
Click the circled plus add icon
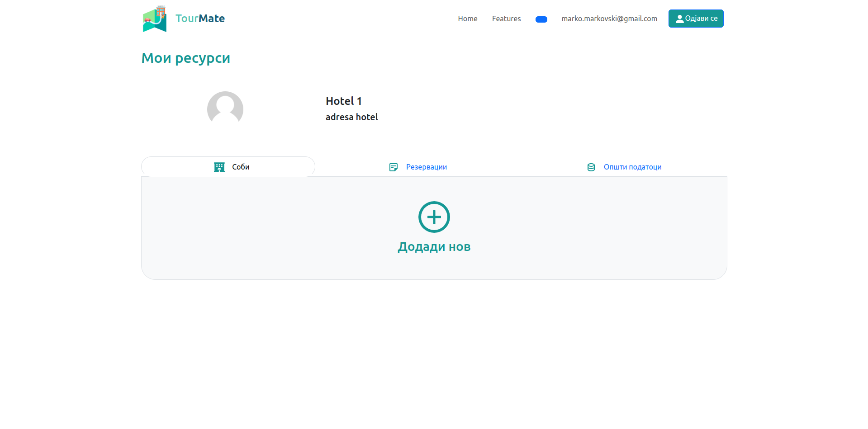(x=434, y=217)
